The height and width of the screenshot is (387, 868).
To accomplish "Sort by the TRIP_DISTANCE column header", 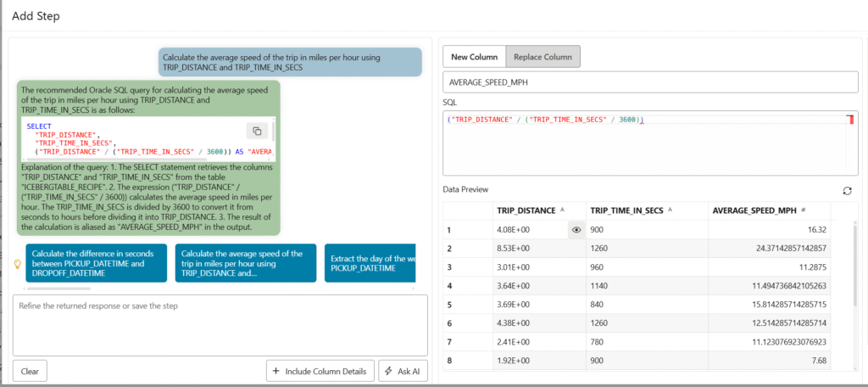I will tap(527, 210).
